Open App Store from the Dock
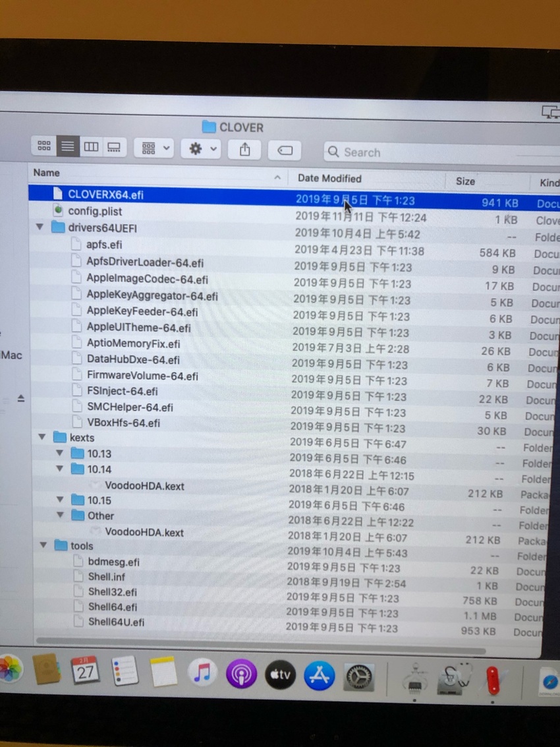 click(x=319, y=676)
